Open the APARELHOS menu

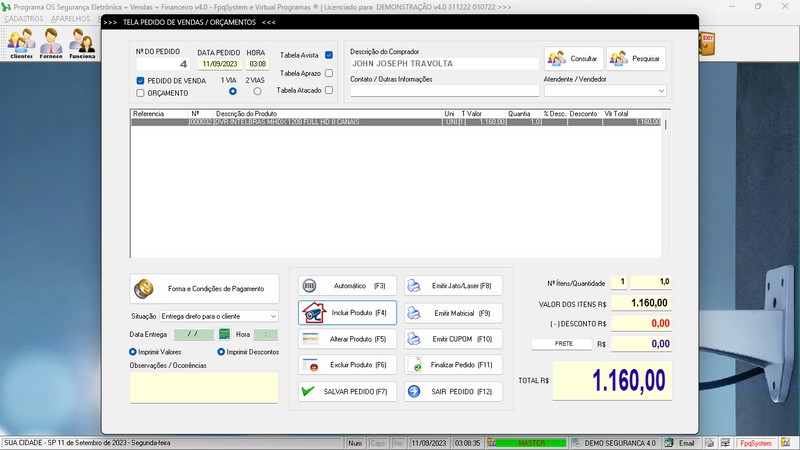pyautogui.click(x=70, y=19)
